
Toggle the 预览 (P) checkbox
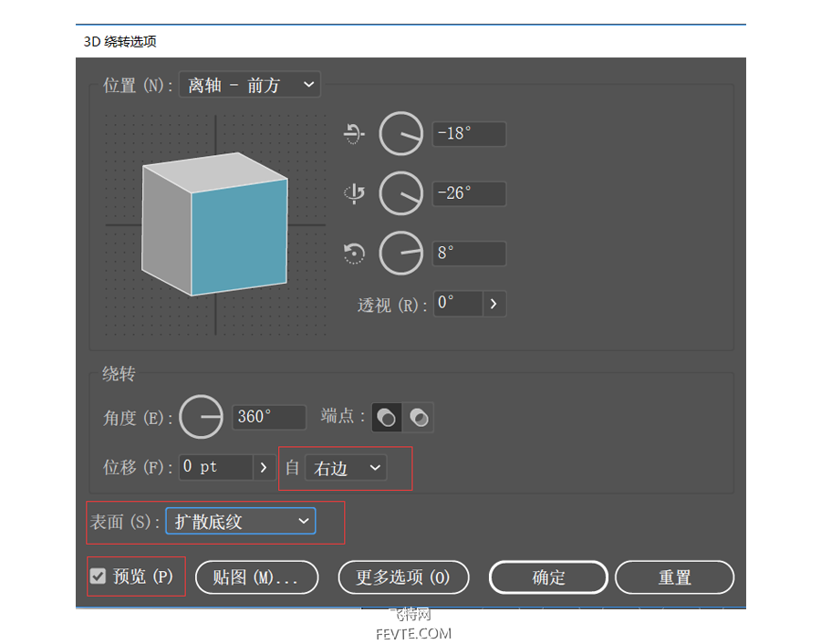click(98, 576)
